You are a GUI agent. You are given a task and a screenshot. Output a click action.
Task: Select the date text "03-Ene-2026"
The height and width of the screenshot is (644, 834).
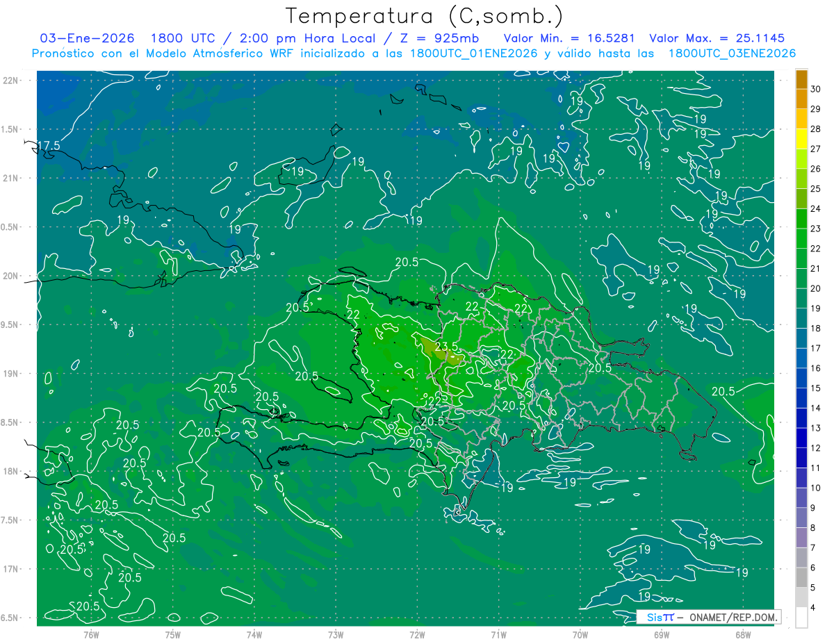(x=88, y=38)
